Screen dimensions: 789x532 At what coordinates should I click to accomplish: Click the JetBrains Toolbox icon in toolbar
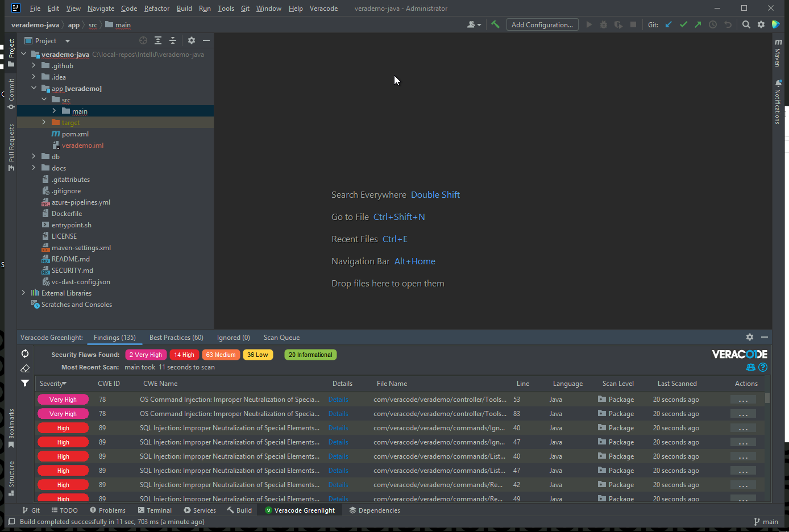point(776,24)
